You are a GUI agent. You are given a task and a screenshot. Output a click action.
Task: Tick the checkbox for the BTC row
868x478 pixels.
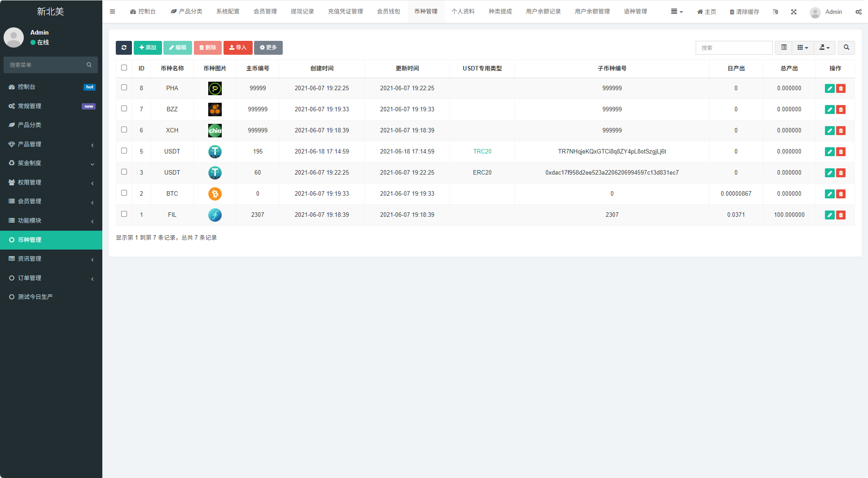124,193
